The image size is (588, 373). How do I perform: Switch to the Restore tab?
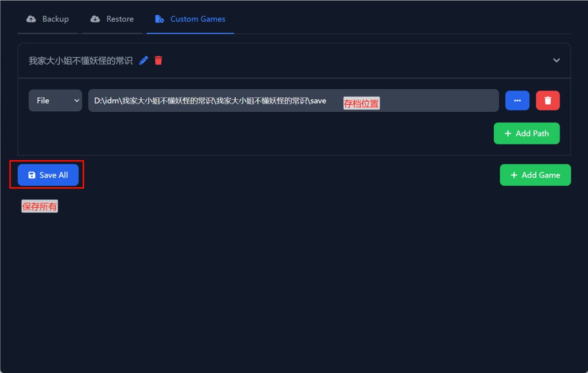pos(112,19)
